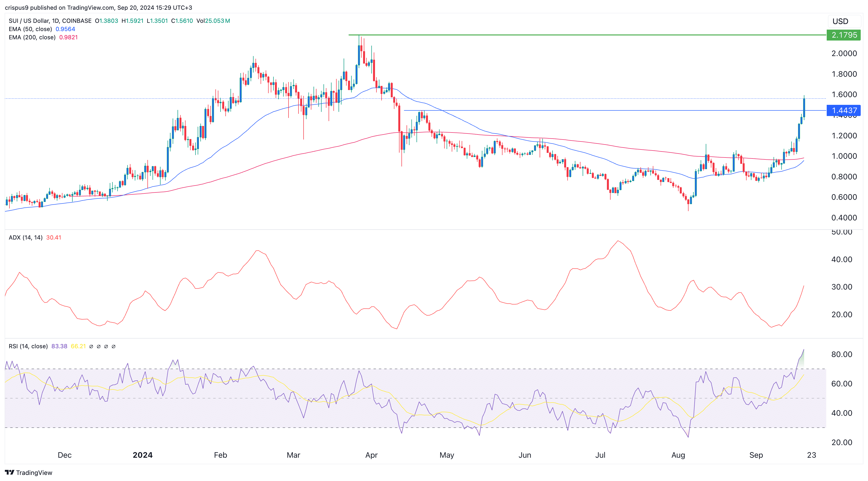The height and width of the screenshot is (481, 868).
Task: Click the 1.8000 price axis label
Action: 844,74
